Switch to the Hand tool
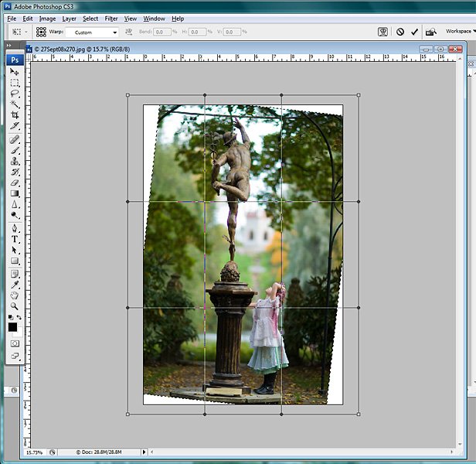 (15, 295)
